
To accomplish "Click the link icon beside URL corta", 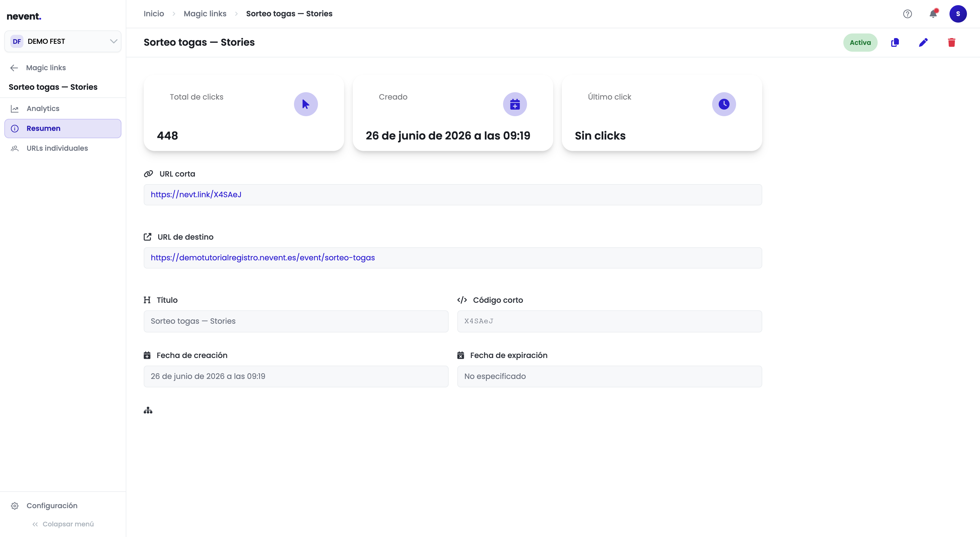I will point(148,174).
